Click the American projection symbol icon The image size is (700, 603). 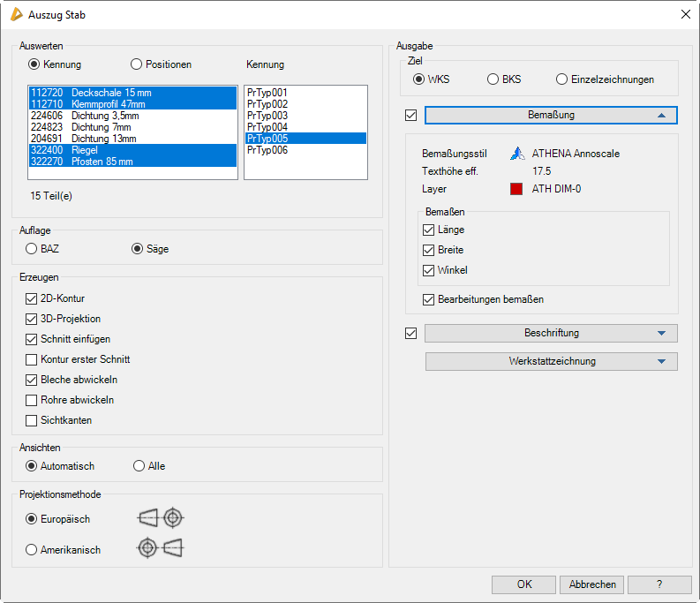[160, 549]
